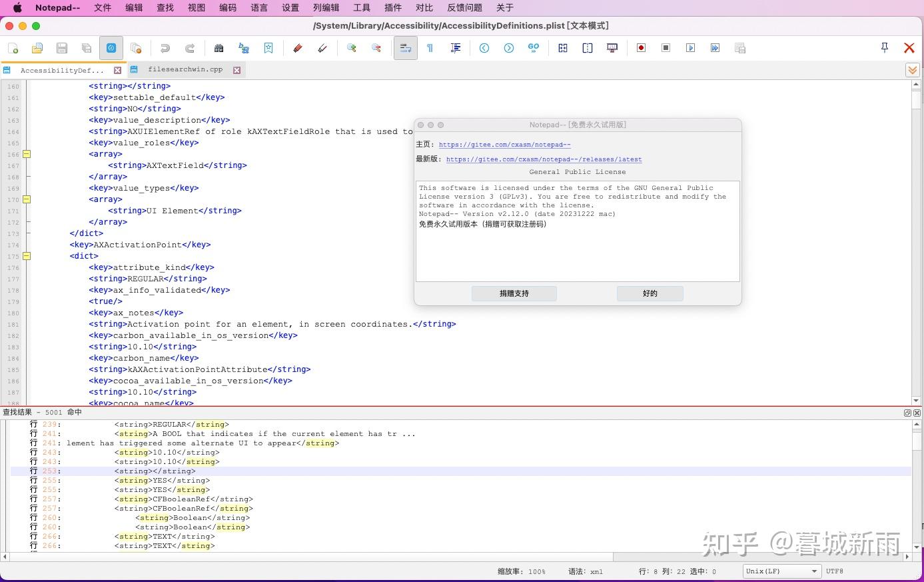Collapse the fold marker at line 166
Viewport: 924px width, 582px height.
tap(27, 154)
